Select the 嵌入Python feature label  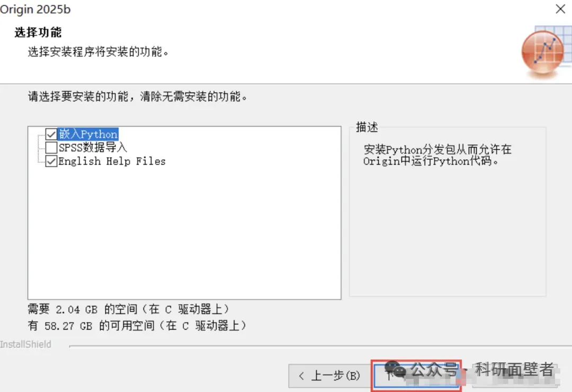point(88,134)
